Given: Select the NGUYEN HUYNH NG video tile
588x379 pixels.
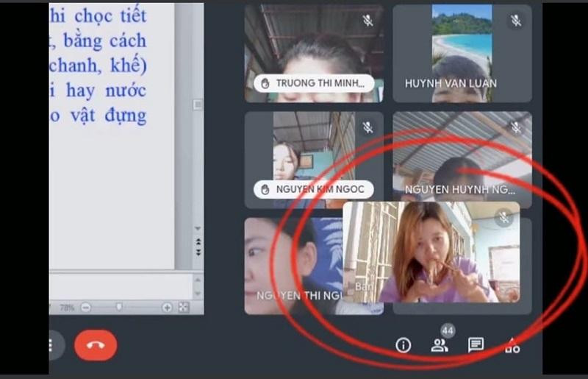Looking at the screenshot, I should (462, 156).
